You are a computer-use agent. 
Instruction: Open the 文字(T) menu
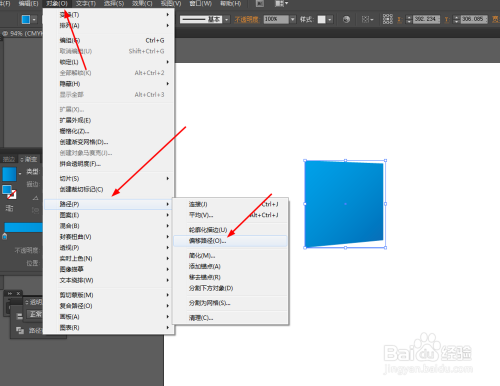coord(86,4)
